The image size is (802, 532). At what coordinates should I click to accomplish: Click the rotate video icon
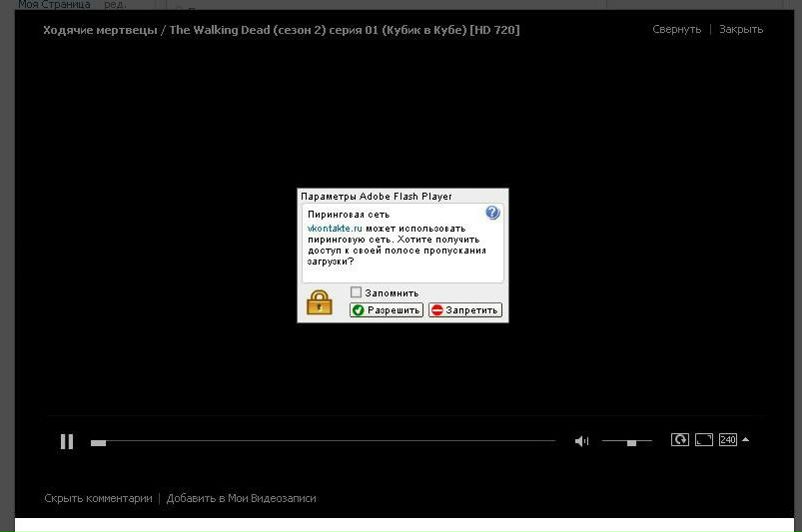pyautogui.click(x=679, y=440)
